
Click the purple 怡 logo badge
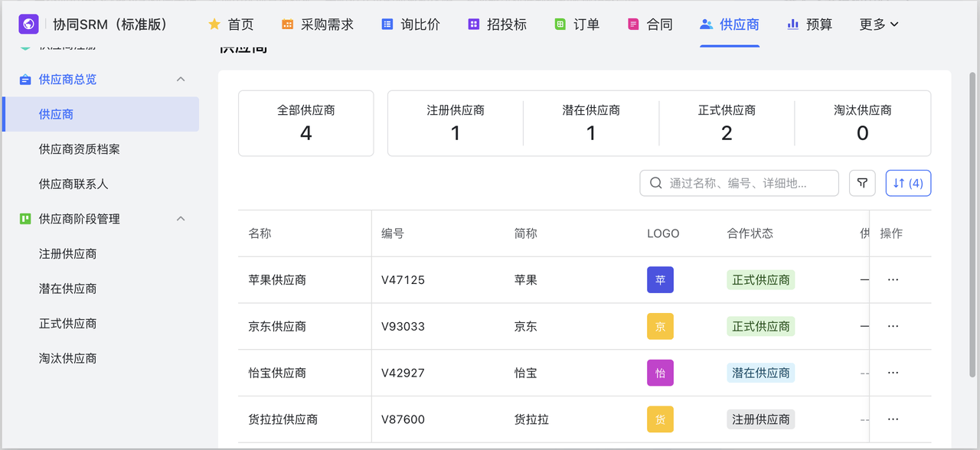660,373
